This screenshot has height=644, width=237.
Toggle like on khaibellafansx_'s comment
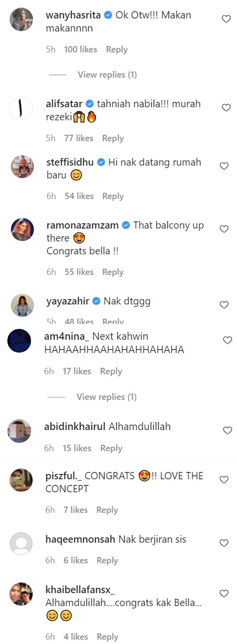224,594
